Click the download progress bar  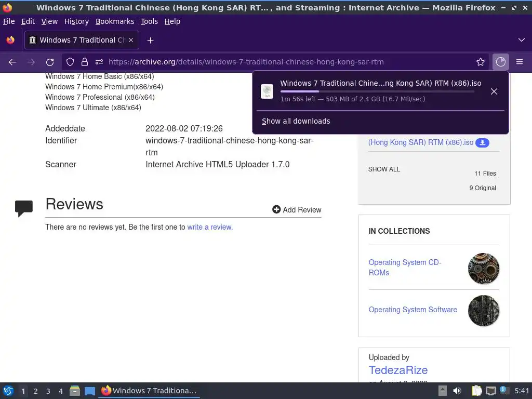point(377,91)
